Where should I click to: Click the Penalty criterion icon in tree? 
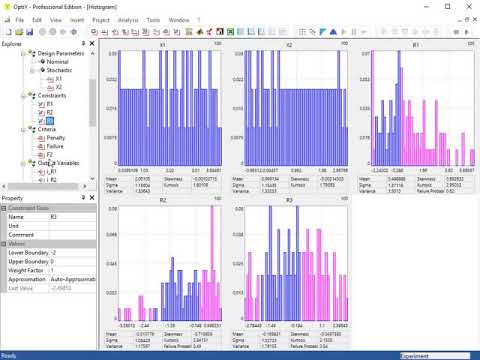coord(41,138)
